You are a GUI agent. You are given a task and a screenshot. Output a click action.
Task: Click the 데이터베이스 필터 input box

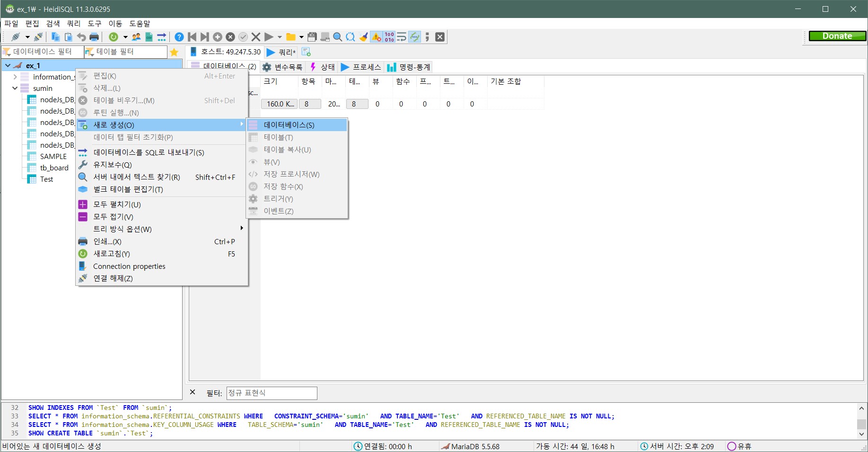coord(43,52)
